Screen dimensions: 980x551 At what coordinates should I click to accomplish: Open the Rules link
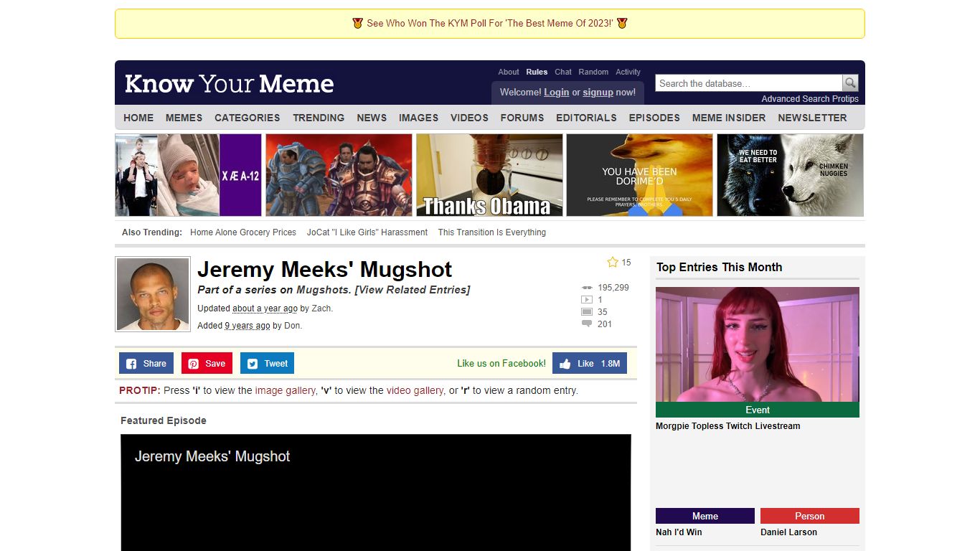(x=537, y=72)
